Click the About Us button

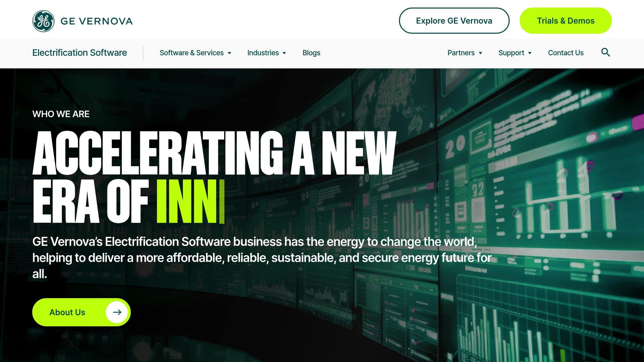[81, 312]
